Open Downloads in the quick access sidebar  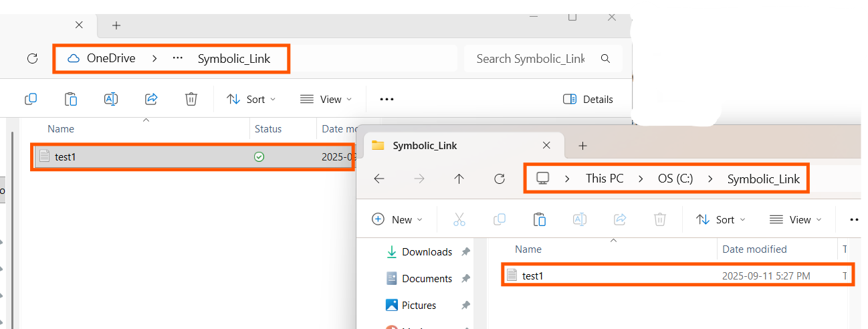(427, 252)
